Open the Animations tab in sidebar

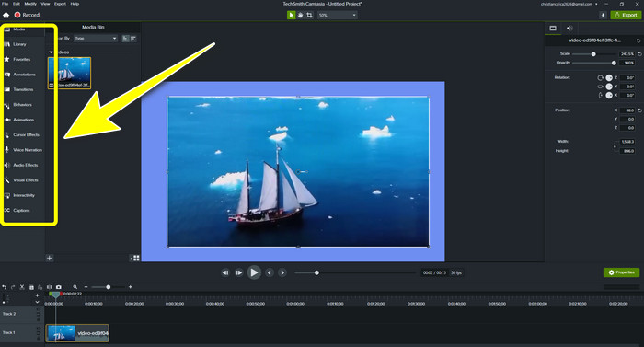tap(23, 120)
